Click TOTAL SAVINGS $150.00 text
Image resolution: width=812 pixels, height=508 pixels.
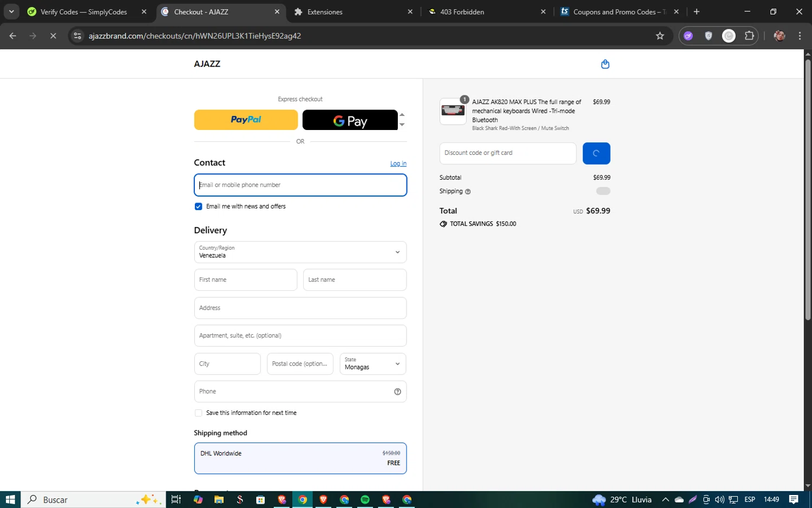click(x=483, y=224)
